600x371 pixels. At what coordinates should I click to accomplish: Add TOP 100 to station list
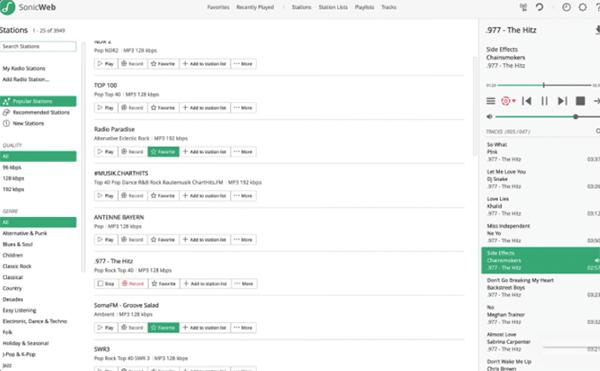[205, 108]
